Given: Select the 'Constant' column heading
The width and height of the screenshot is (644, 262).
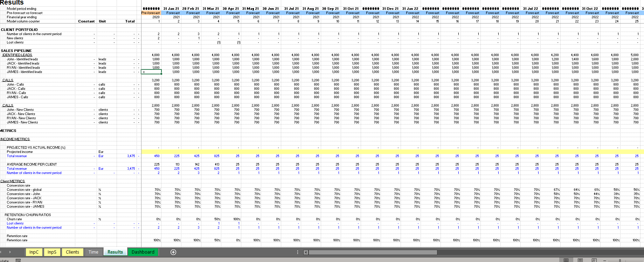Looking at the screenshot, I should point(86,21).
